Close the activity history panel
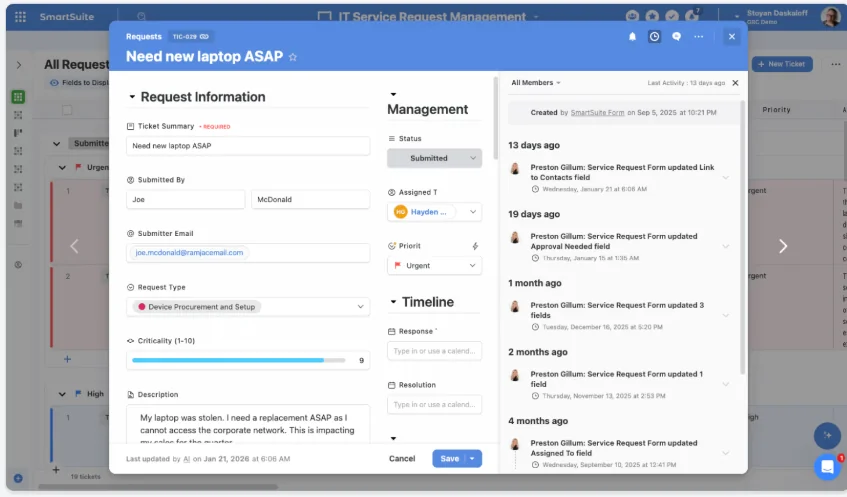The image size is (847, 497). 735,83
